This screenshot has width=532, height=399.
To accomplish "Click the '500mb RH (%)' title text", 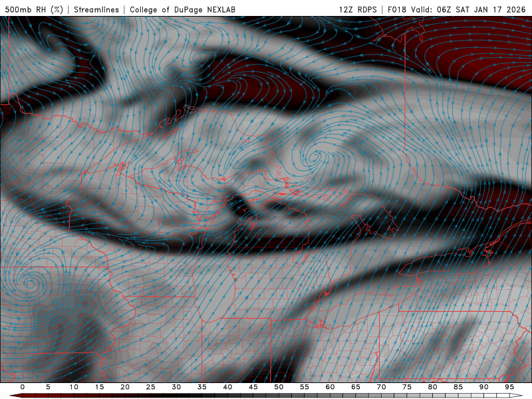I will (34, 9).
